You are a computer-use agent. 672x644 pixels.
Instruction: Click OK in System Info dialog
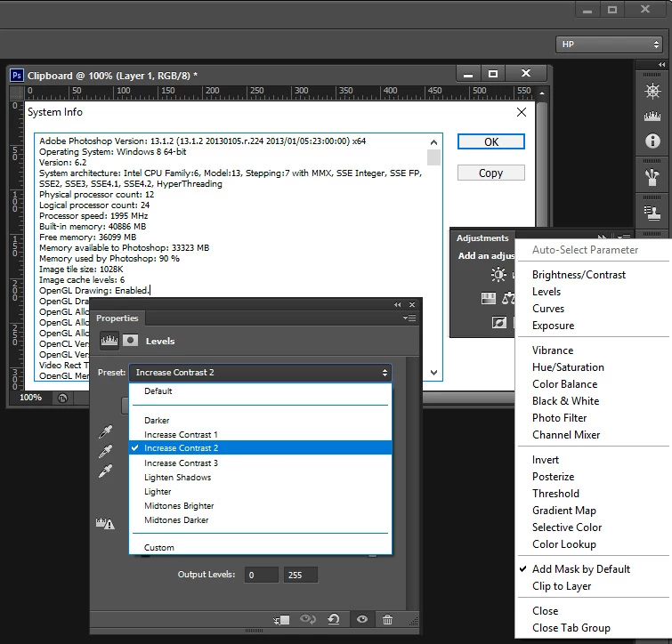tap(491, 141)
